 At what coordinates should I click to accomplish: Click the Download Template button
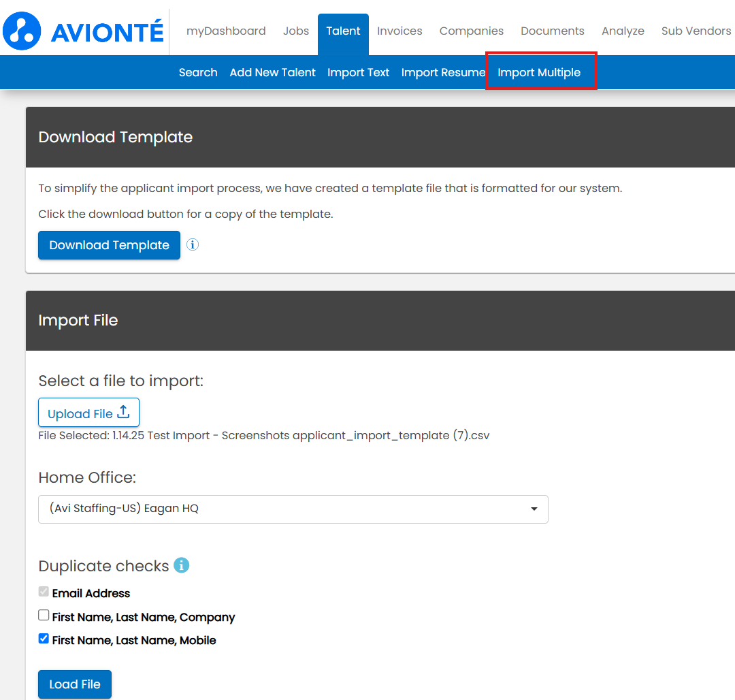point(109,245)
